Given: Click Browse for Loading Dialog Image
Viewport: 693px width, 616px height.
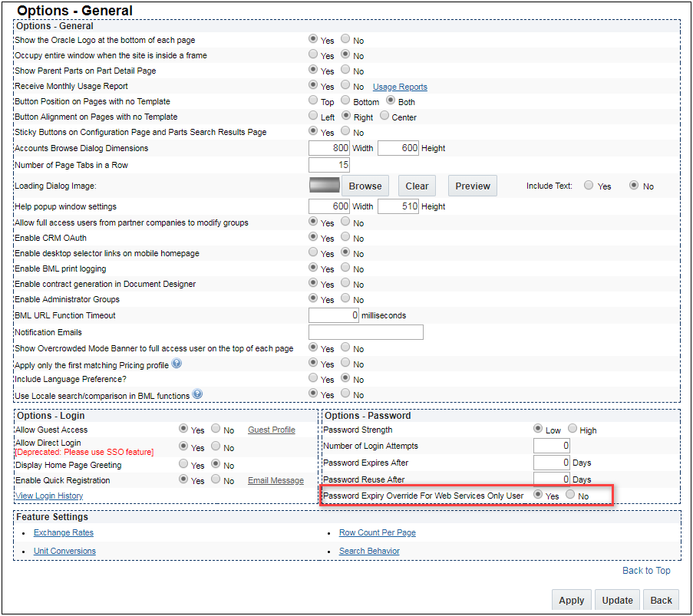Looking at the screenshot, I should tap(365, 186).
